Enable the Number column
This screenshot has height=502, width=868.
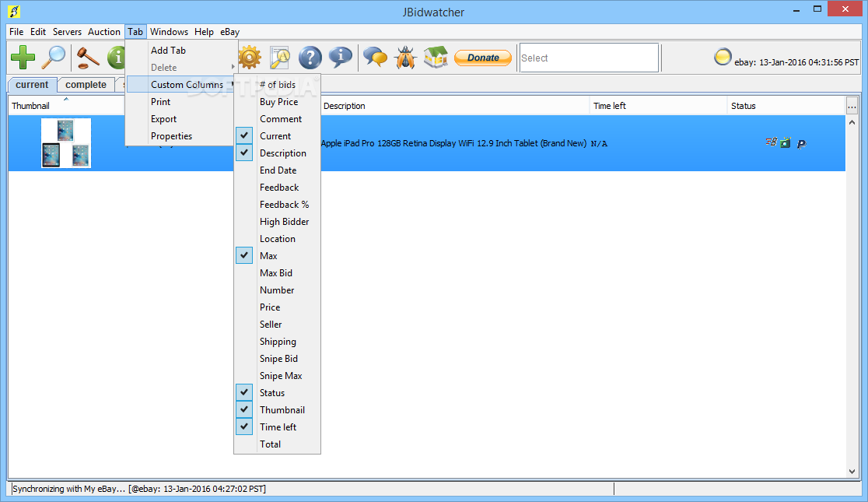click(277, 290)
